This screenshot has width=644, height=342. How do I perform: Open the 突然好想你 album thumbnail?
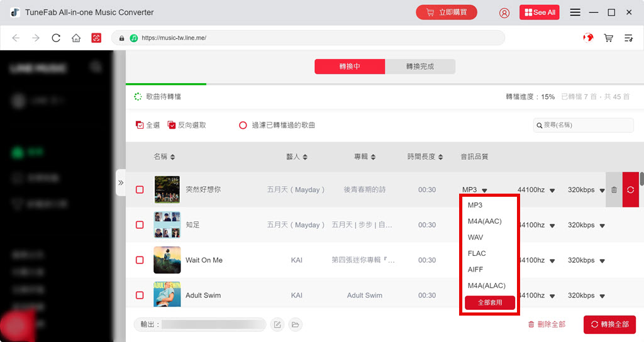click(x=167, y=190)
